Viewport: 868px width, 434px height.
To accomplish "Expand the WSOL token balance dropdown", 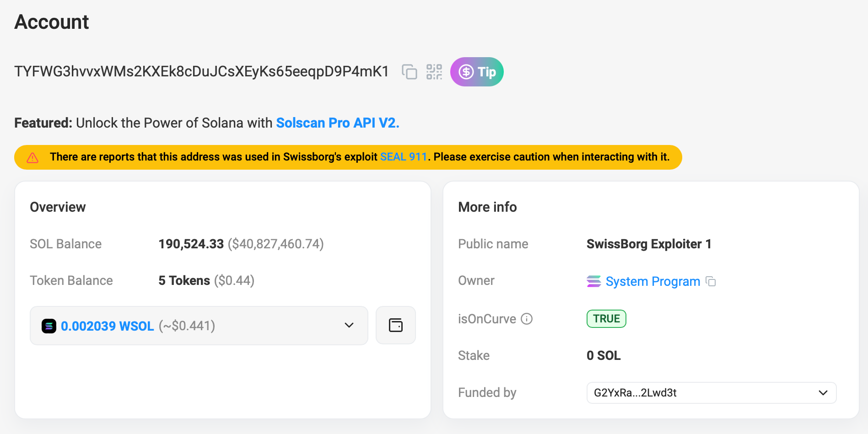I will coord(349,326).
